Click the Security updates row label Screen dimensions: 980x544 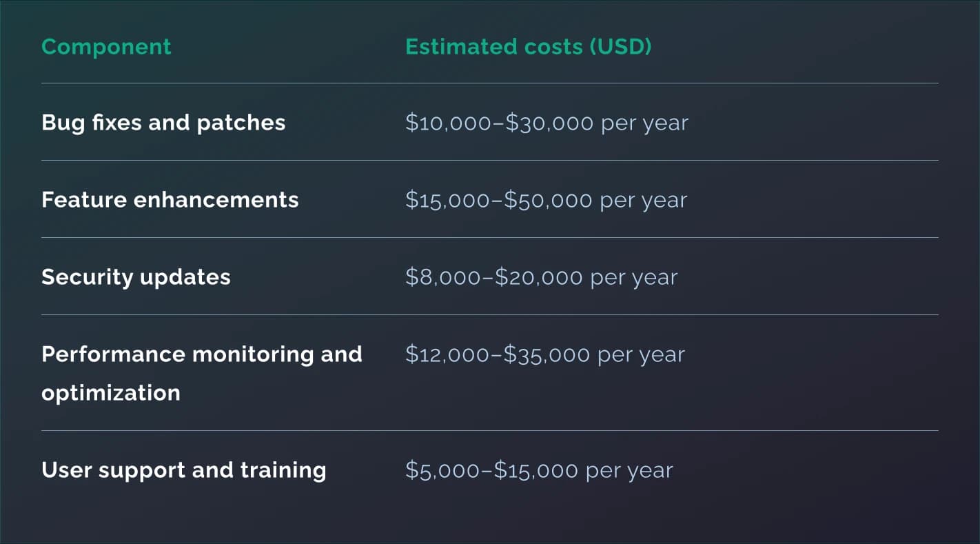(136, 277)
